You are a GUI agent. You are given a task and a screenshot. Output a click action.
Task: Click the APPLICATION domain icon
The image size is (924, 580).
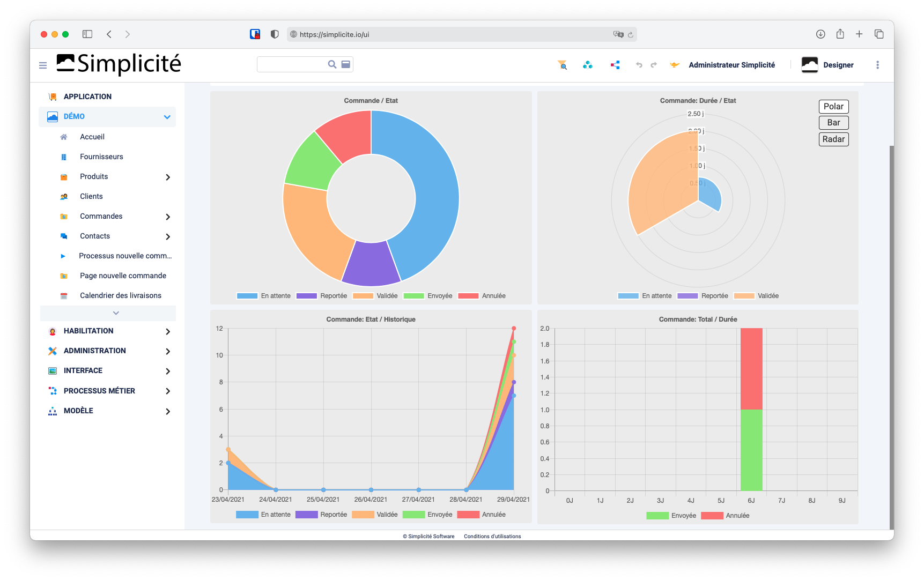53,97
